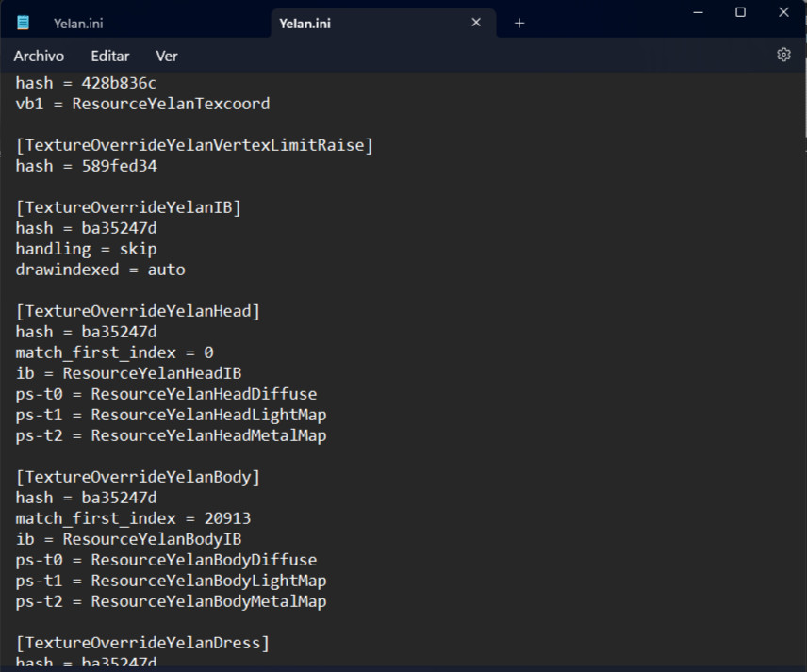Open Notepad settings with the gear icon
The width and height of the screenshot is (807, 672).
click(x=783, y=55)
